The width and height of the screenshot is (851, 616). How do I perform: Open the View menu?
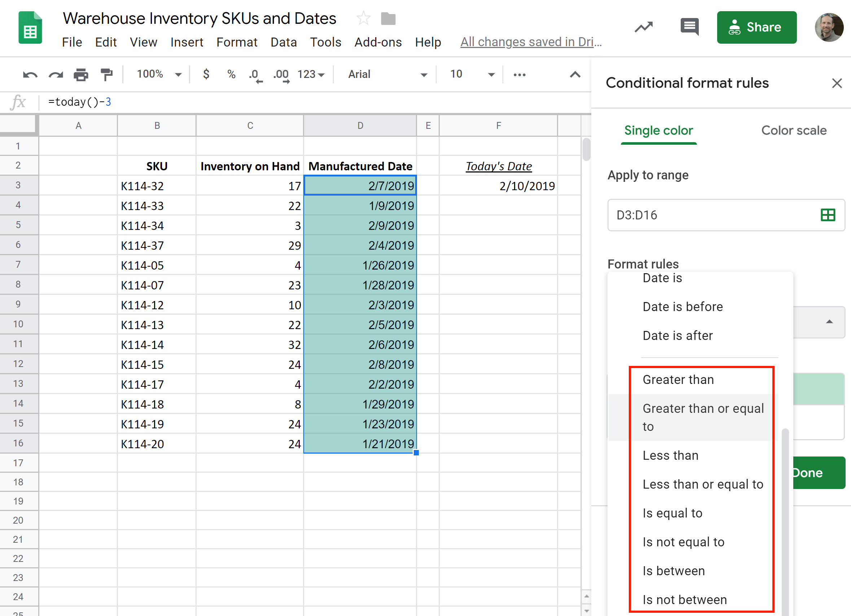pos(143,42)
